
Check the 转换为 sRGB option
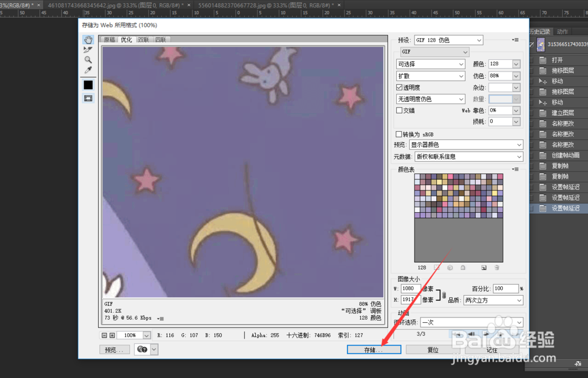(399, 134)
